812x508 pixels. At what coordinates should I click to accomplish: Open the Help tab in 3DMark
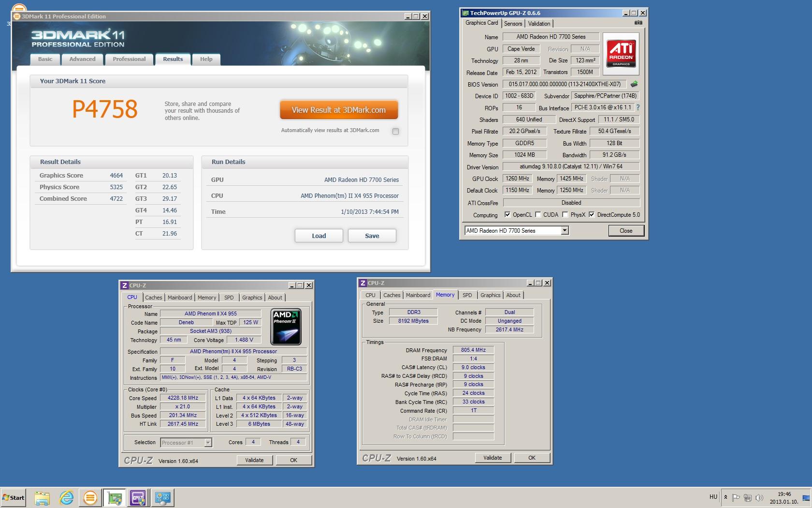coord(206,59)
